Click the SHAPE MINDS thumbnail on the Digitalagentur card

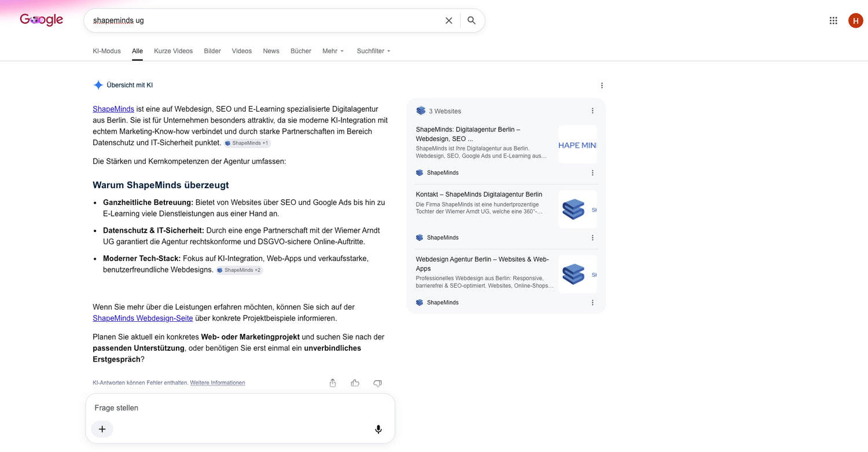point(578,145)
